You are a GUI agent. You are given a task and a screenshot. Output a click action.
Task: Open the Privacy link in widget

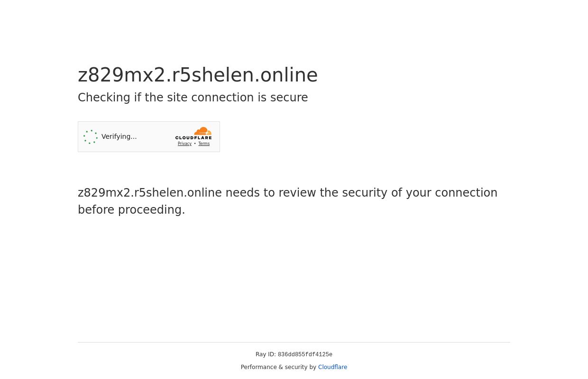coord(184,144)
